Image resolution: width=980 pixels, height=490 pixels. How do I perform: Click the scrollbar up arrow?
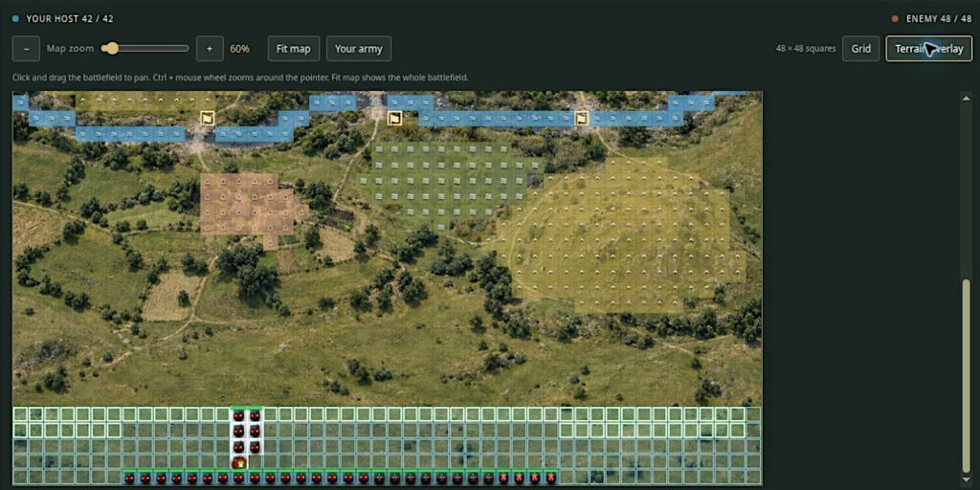coord(967,99)
